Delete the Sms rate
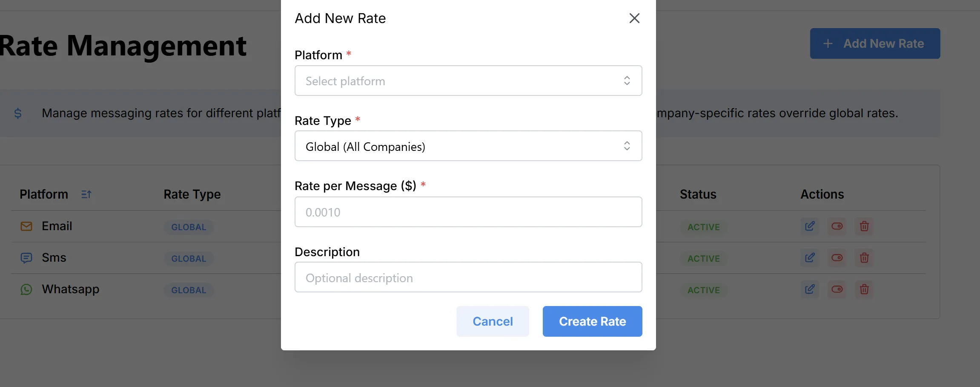 [x=864, y=258]
